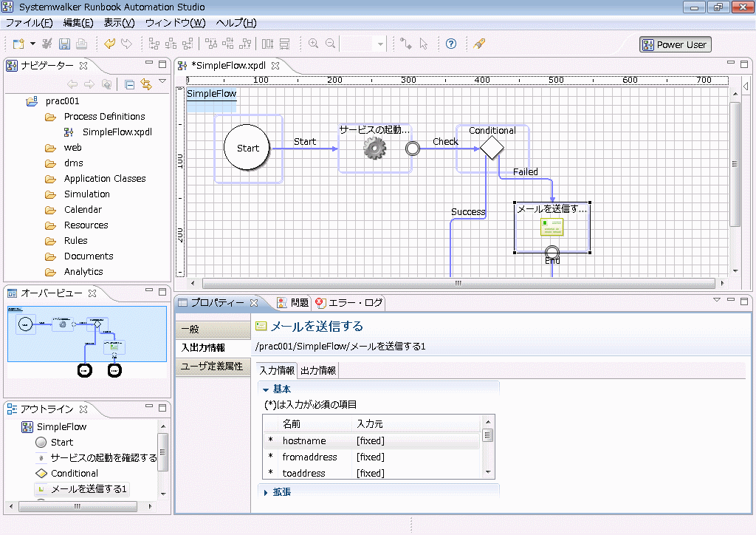The image size is (756, 535).
Task: Click the Start circle icon in outline
Action: click(41, 443)
